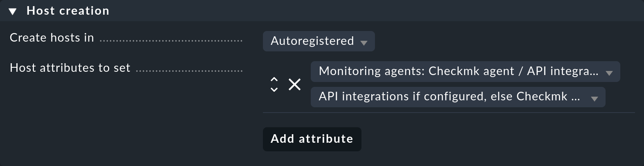Screen dimensions: 644x166
Task: Click the arrow beside Autoregistered
Action: point(364,42)
